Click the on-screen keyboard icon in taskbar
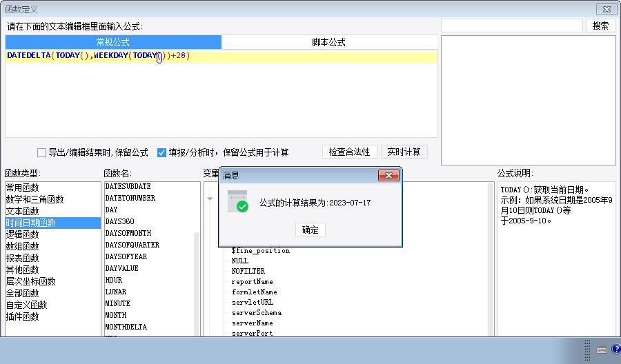The height and width of the screenshot is (364, 621). point(602,350)
